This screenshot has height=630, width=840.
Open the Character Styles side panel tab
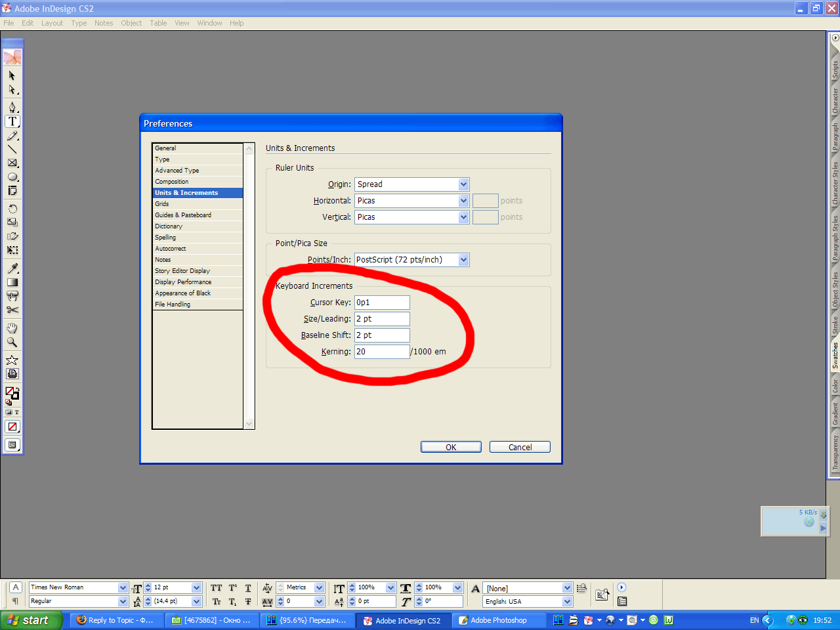coord(835,184)
